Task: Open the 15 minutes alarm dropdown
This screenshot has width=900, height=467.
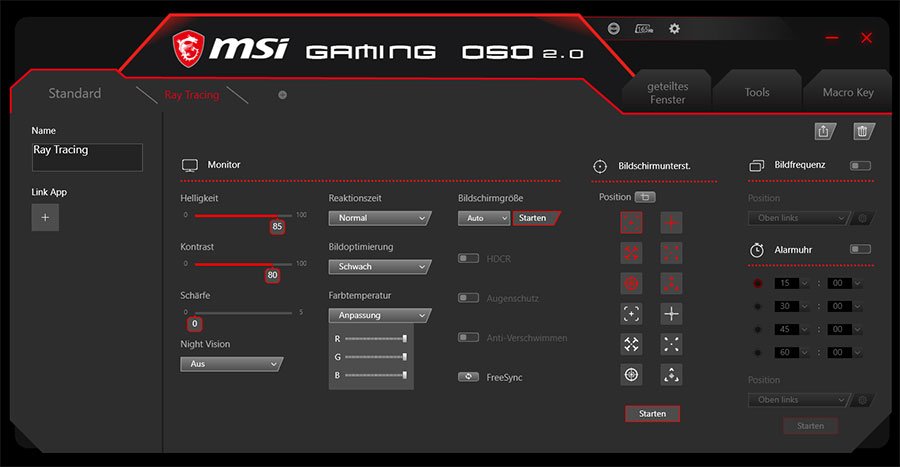Action: (x=791, y=283)
